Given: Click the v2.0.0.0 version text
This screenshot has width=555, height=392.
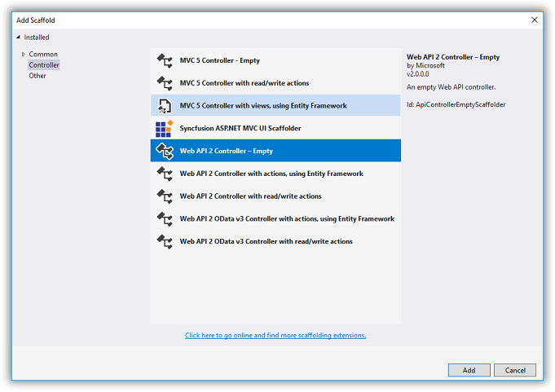Looking at the screenshot, I should click(417, 74).
